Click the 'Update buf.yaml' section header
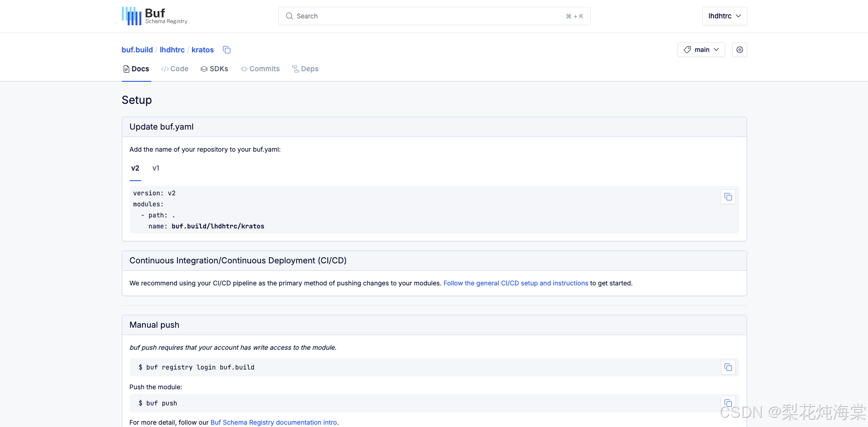The image size is (868, 427). pos(434,127)
